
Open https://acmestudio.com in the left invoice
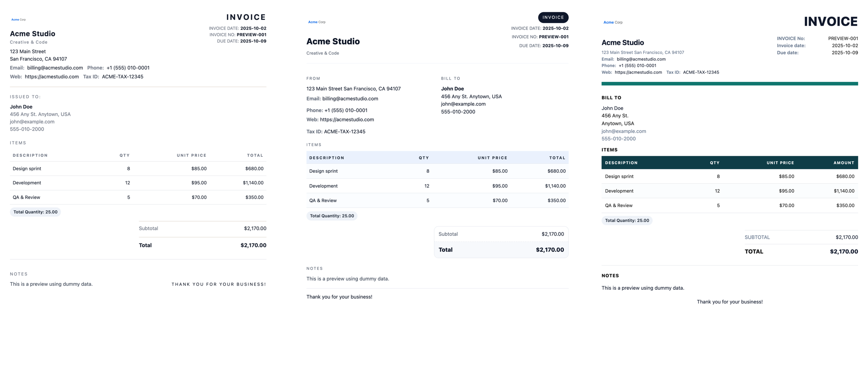52,77
